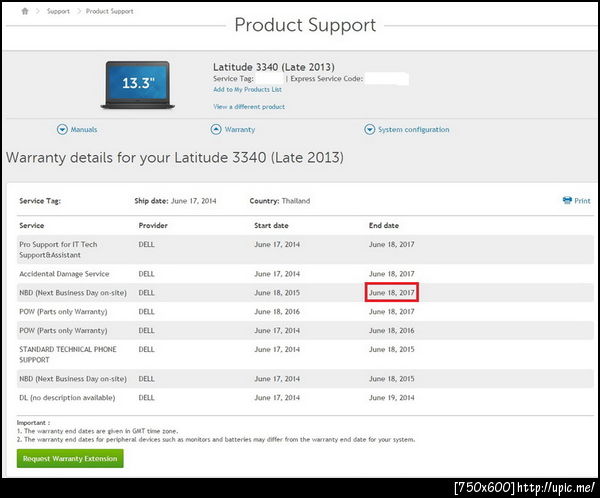This screenshot has width=600, height=498.
Task: Click the 'Start date' column header
Action: [x=271, y=225]
